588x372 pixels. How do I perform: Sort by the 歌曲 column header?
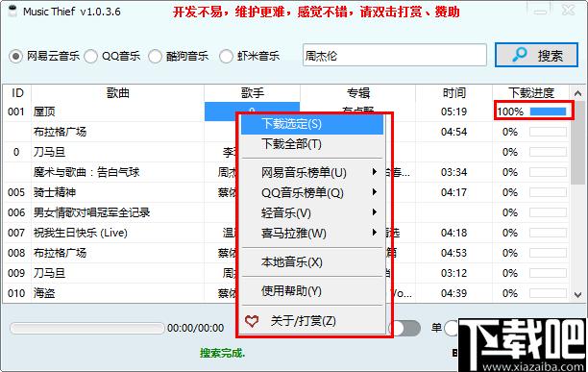118,92
